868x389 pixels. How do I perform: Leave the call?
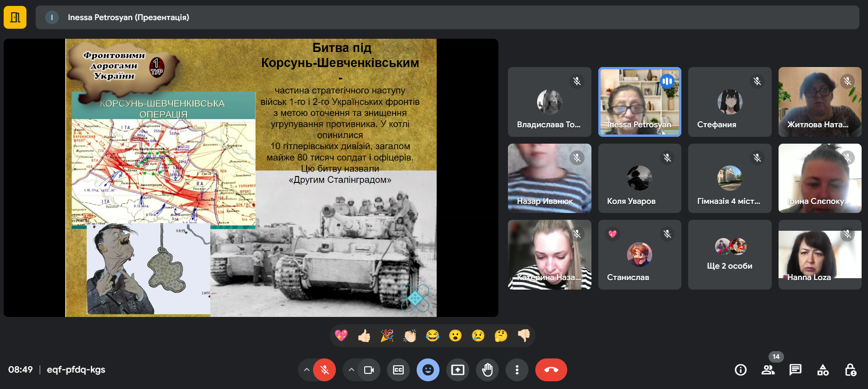551,370
